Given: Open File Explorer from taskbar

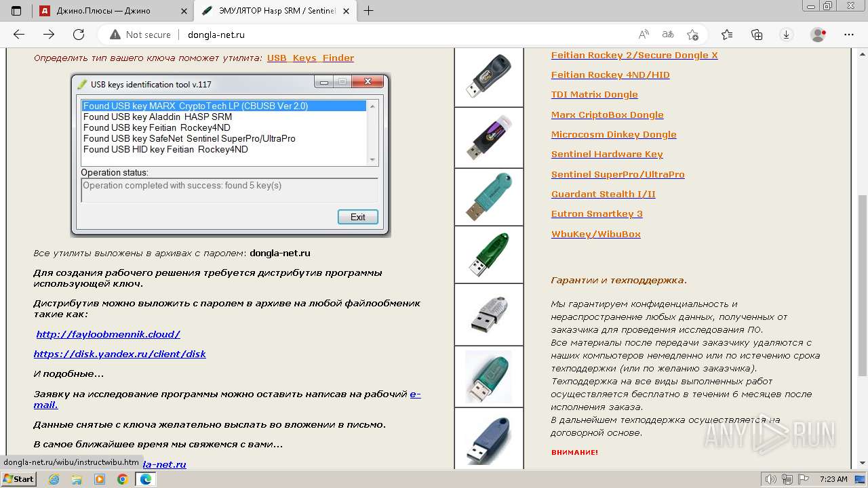Looking at the screenshot, I should tap(77, 479).
